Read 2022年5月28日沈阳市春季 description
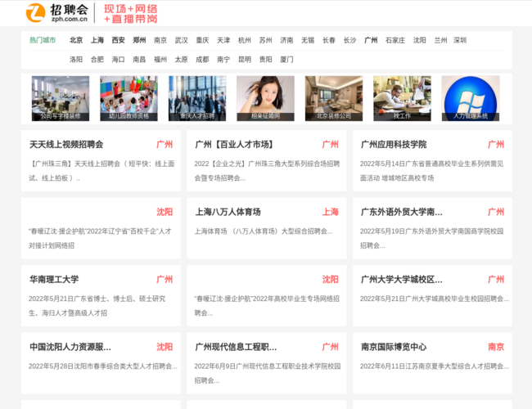Viewport: 532px width, 409px height. tap(103, 366)
